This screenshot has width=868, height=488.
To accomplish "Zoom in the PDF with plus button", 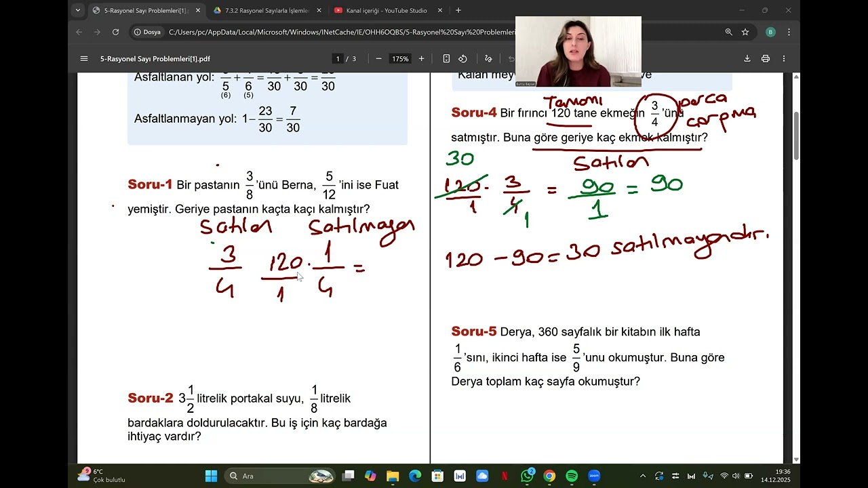I will click(x=421, y=59).
